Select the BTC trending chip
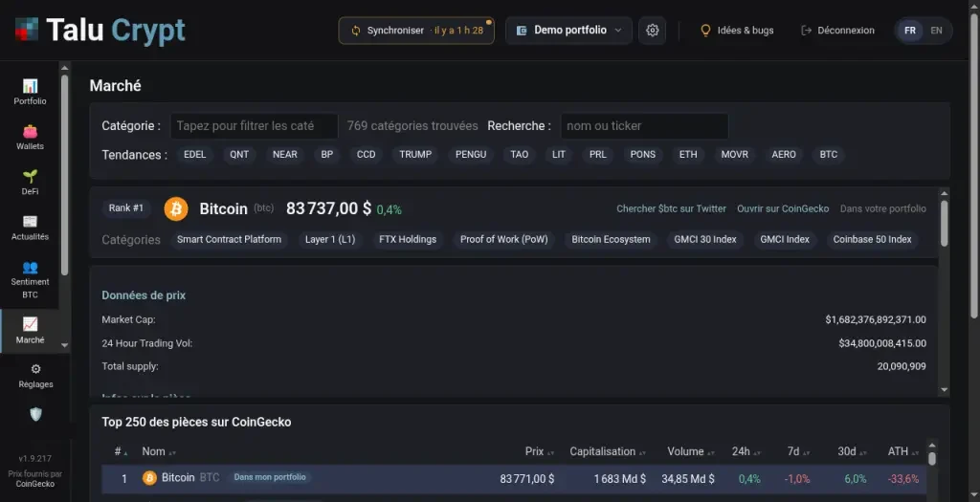The height and width of the screenshot is (502, 980). point(829,154)
